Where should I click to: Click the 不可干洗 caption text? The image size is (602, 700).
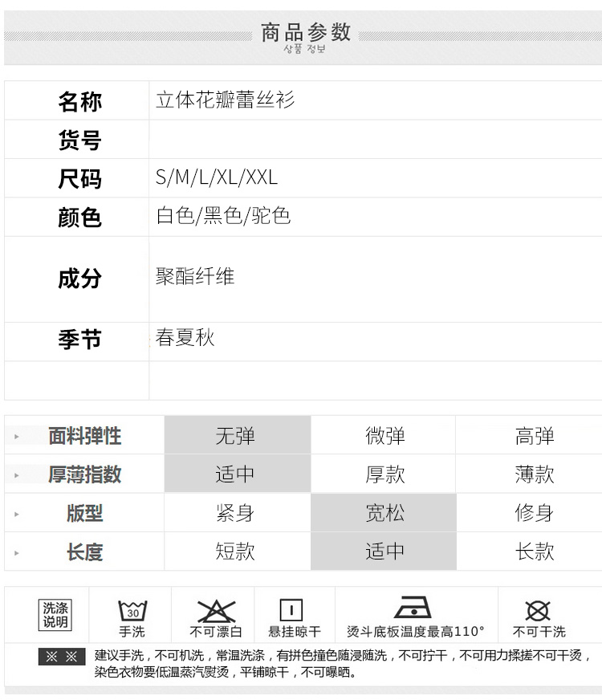pos(539,632)
